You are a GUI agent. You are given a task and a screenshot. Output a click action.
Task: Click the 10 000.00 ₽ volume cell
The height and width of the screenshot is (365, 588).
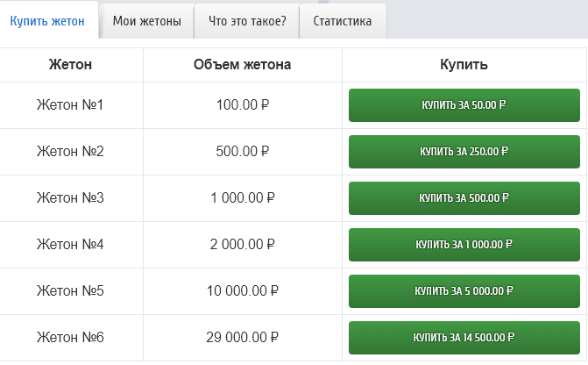242,291
